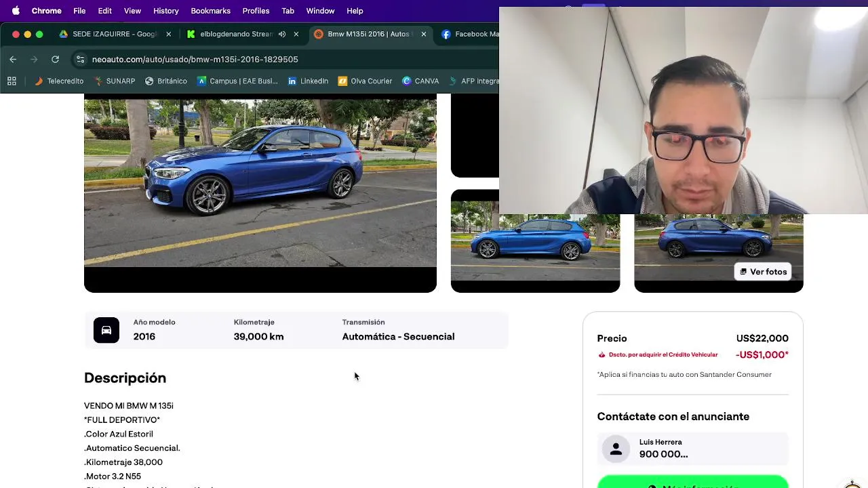Open the Help menu

click(x=355, y=11)
